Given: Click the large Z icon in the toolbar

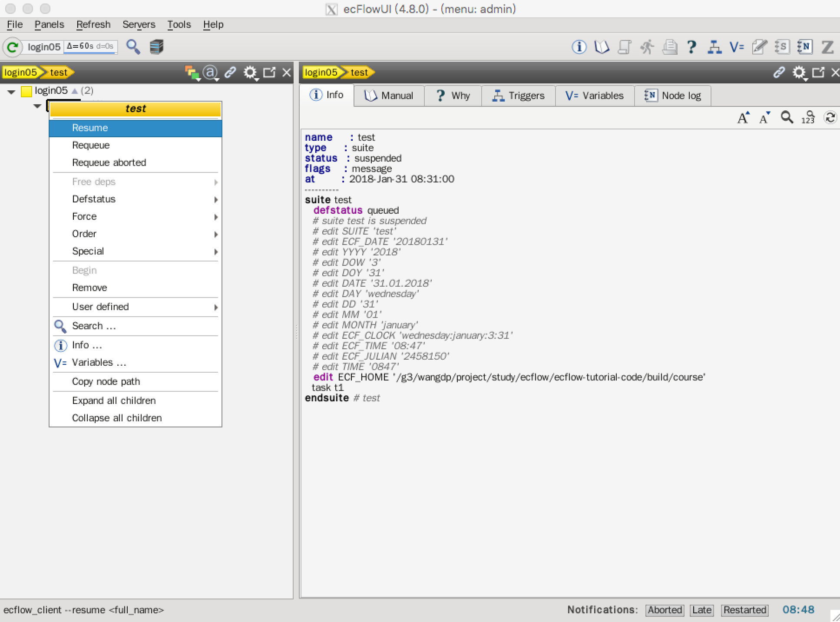Looking at the screenshot, I should click(827, 47).
